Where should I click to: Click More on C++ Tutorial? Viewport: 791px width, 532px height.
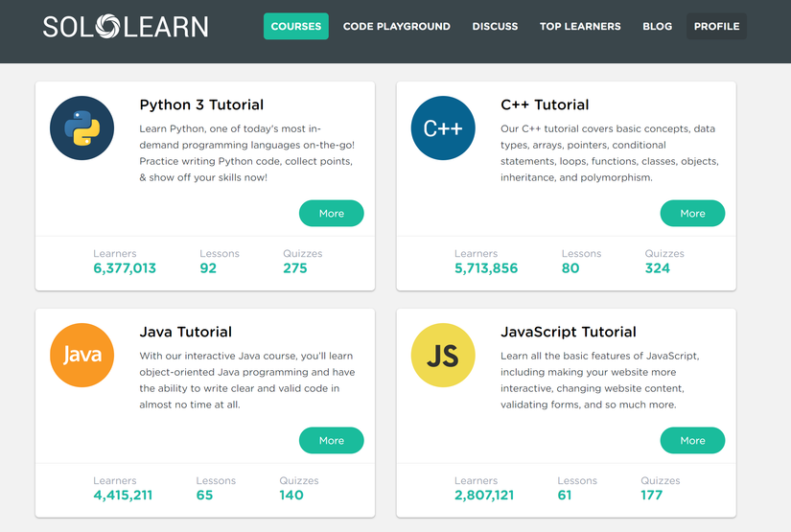pos(692,214)
